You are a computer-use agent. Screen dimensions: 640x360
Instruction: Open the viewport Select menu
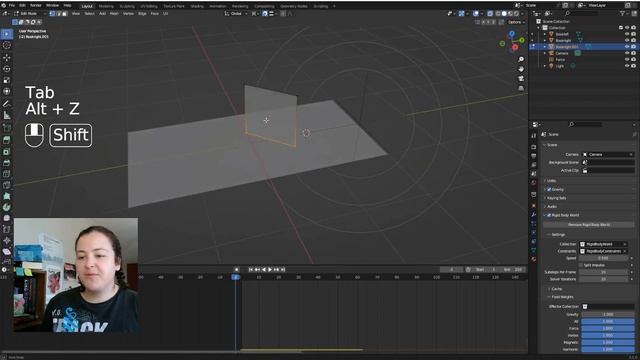click(x=89, y=13)
